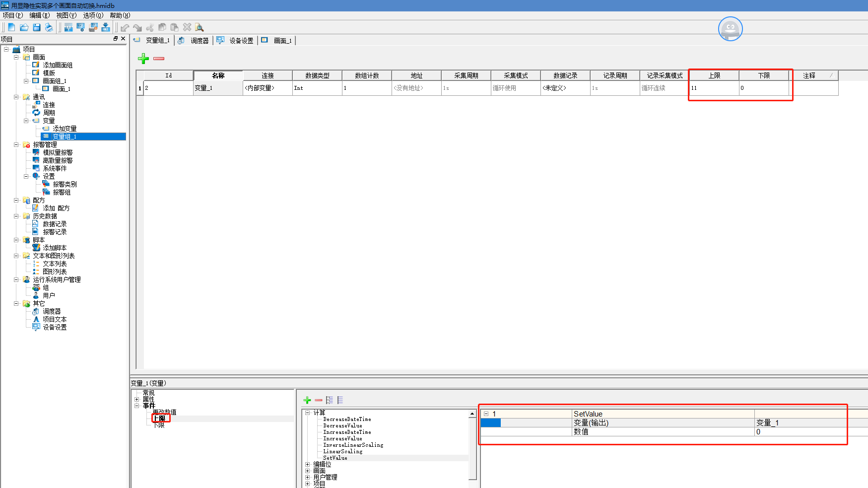Screen dimensions: 868x488
Task: Float the project panel with restore icon
Action: pos(116,39)
